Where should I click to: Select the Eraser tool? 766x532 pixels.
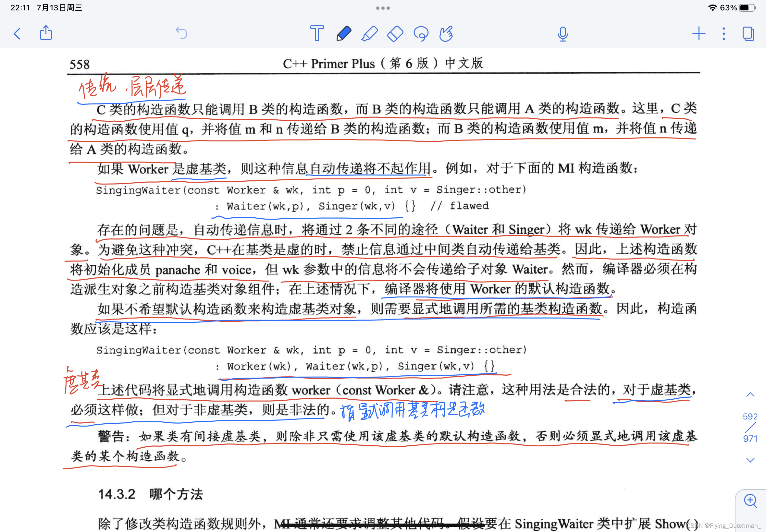pyautogui.click(x=395, y=33)
